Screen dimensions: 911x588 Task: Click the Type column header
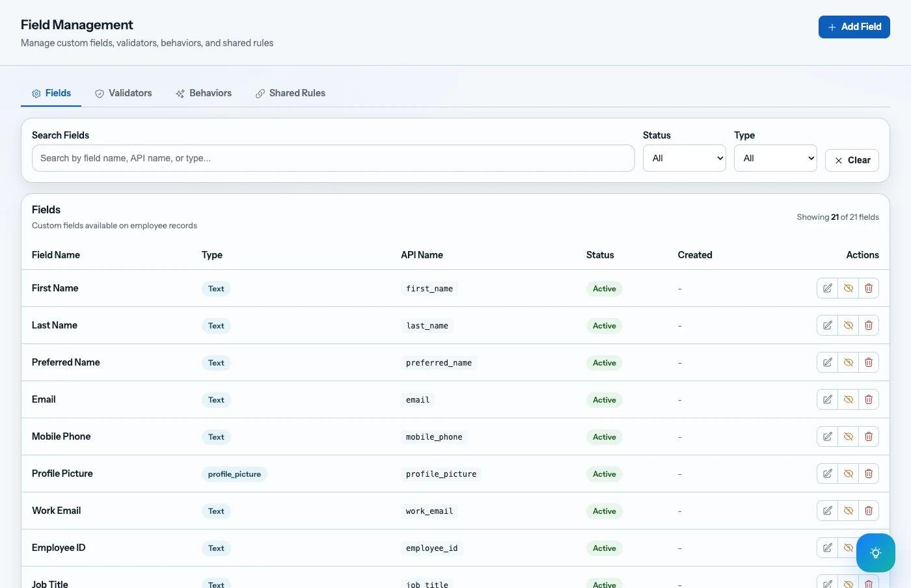pyautogui.click(x=212, y=255)
